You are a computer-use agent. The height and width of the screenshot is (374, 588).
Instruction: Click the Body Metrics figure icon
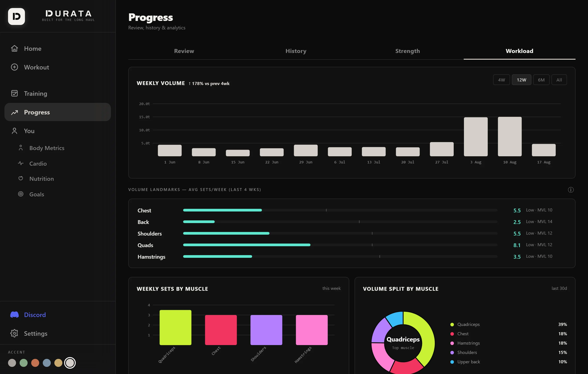[x=21, y=148]
